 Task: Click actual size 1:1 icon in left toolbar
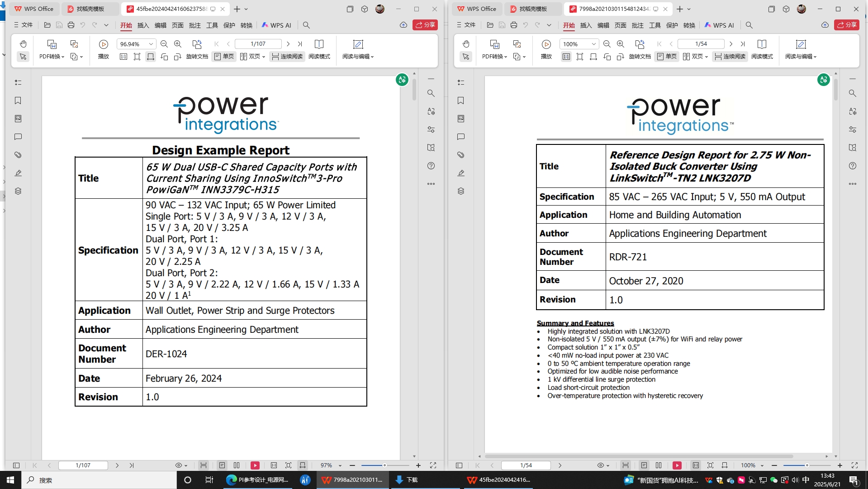click(123, 57)
